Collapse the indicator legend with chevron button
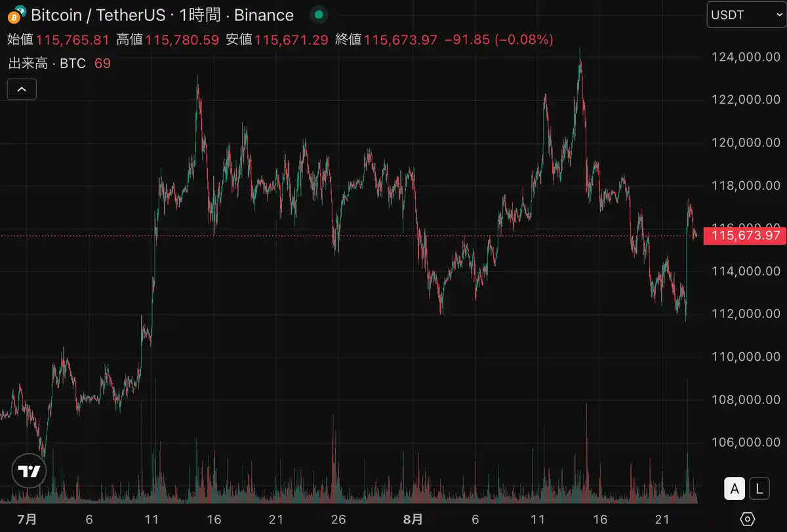 click(22, 89)
